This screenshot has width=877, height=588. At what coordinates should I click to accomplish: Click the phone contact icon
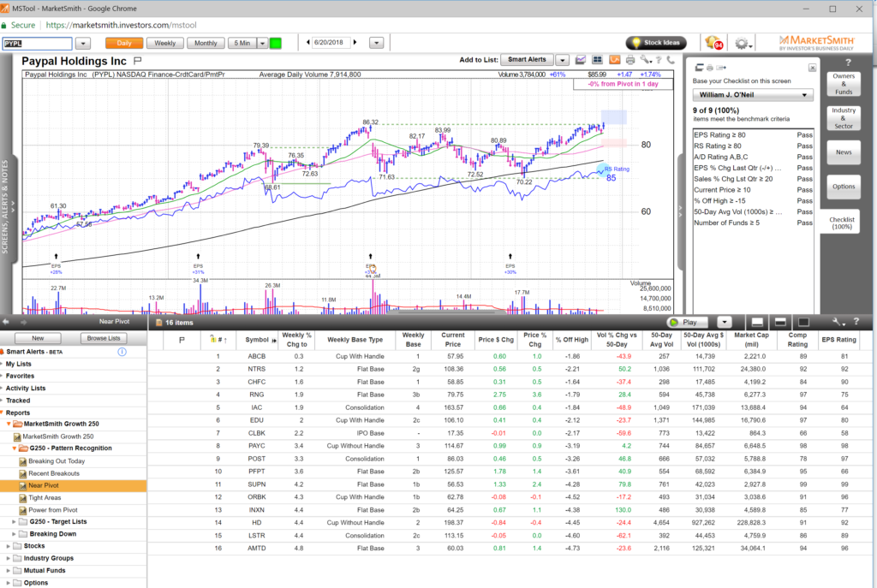[x=670, y=60]
